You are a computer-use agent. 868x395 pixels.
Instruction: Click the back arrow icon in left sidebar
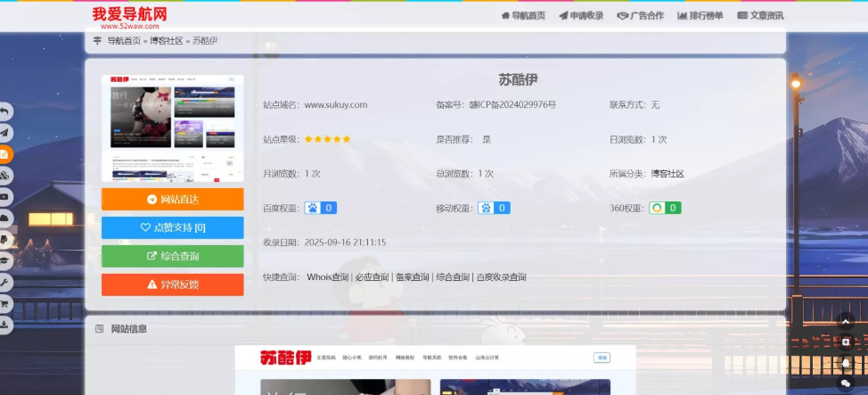click(x=4, y=112)
